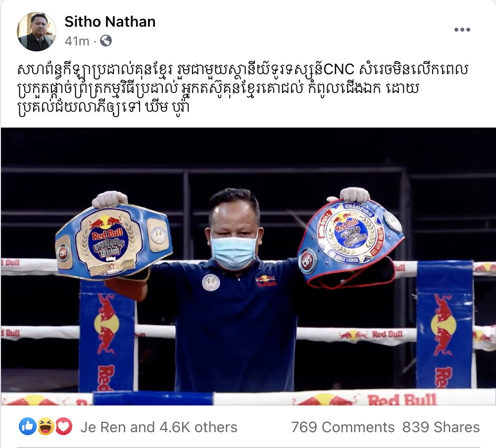Open "Je Ren and 4.6K others" reactions list
Image resolution: width=496 pixels, height=448 pixels.
click(x=158, y=427)
